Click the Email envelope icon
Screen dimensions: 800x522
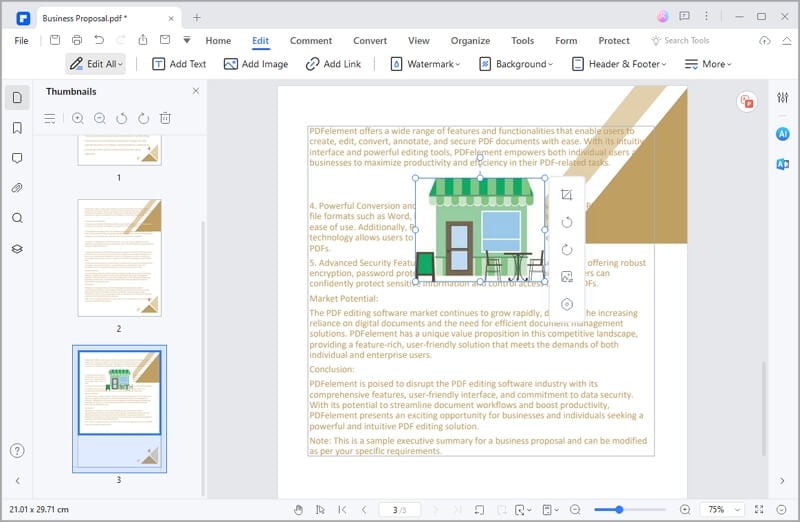point(165,40)
